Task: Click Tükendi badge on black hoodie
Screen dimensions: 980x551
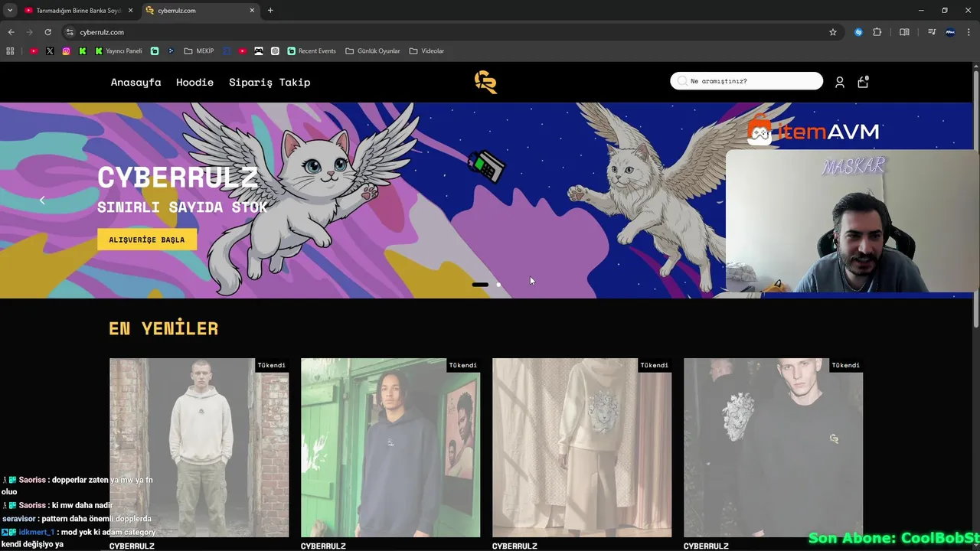Action: [846, 365]
